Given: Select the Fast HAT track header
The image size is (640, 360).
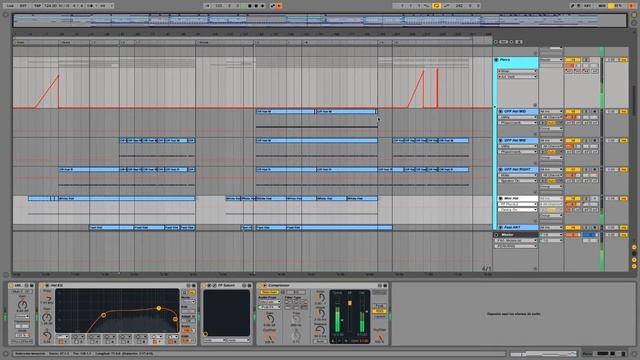Looking at the screenshot, I should pos(518,227).
